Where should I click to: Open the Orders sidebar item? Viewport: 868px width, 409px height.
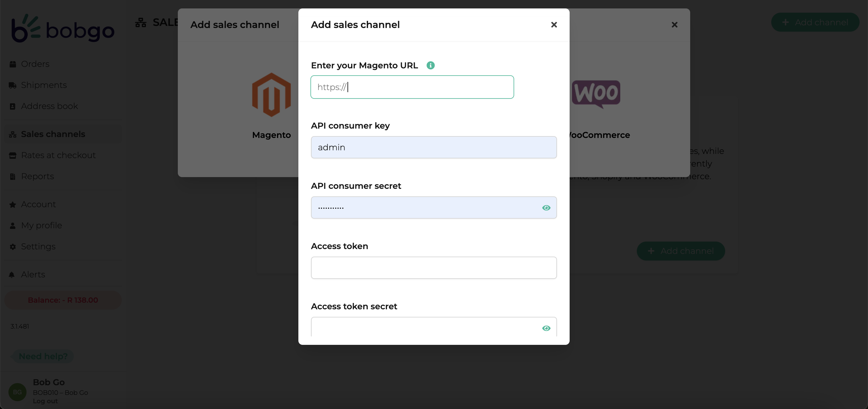(x=35, y=64)
